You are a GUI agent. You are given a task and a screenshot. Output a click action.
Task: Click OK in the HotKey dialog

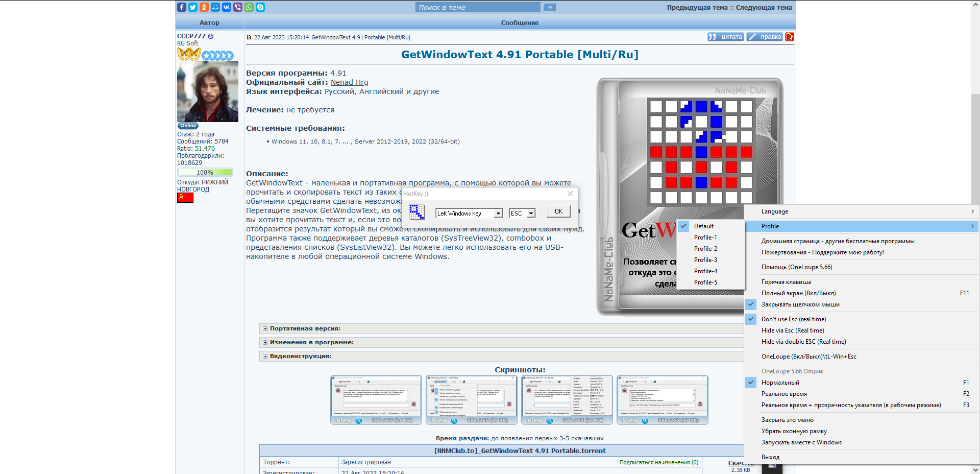pyautogui.click(x=558, y=211)
